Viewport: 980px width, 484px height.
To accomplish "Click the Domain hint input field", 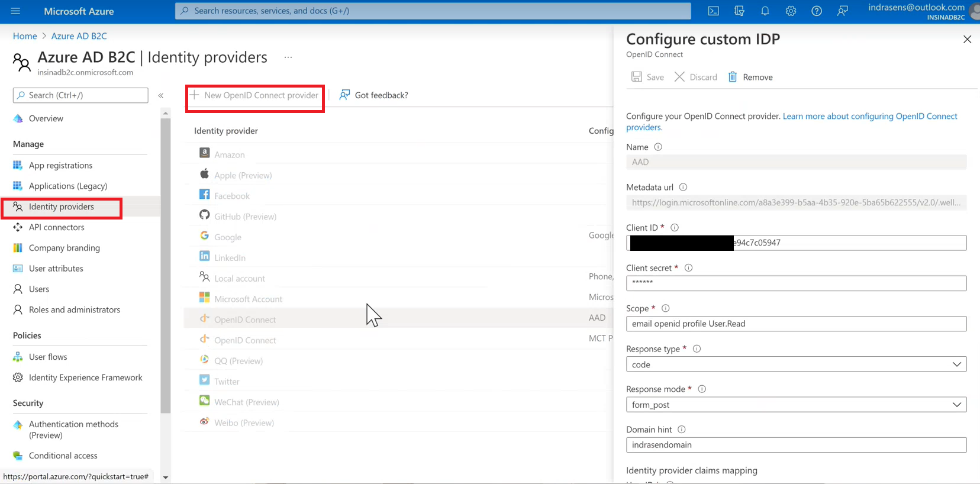I will pyautogui.click(x=797, y=445).
